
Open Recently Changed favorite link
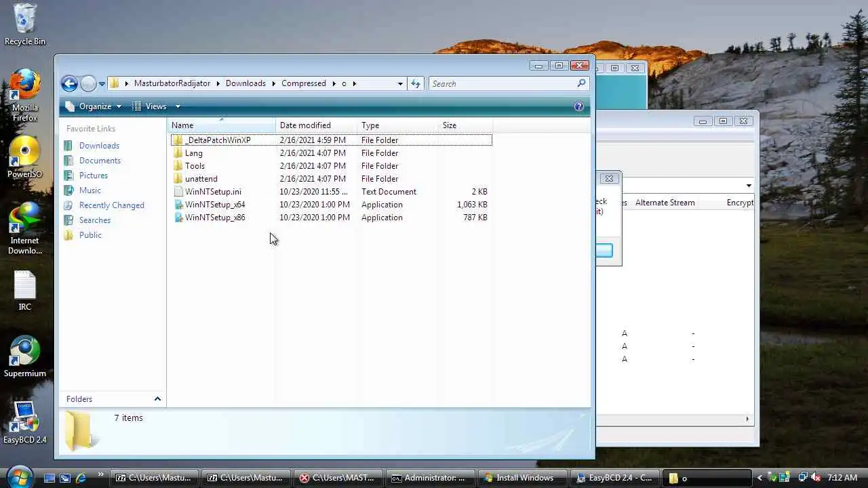point(111,205)
